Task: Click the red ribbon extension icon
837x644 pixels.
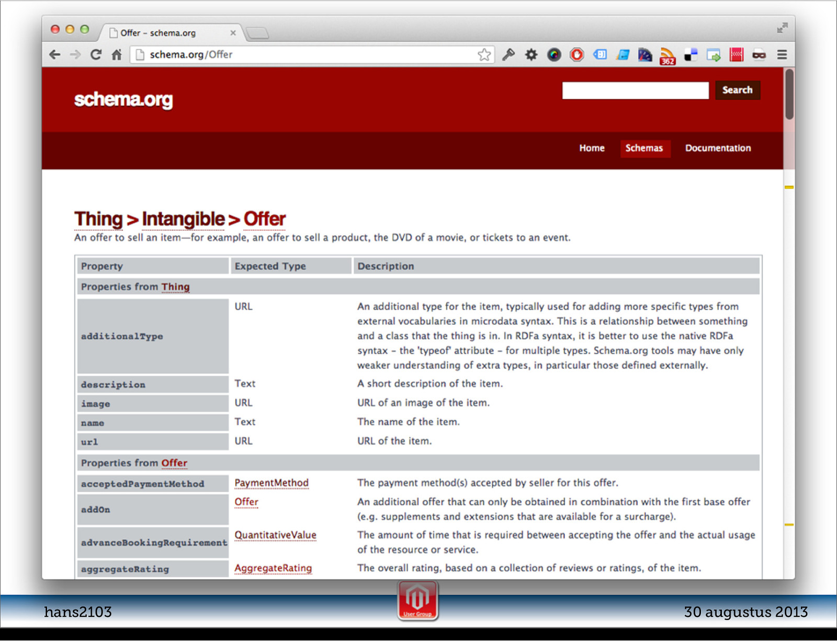Action: pos(737,54)
